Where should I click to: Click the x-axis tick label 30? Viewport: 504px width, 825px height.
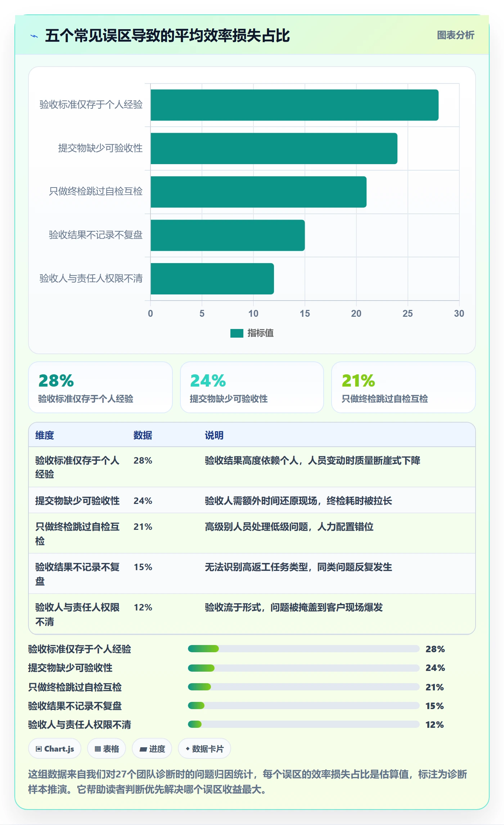click(459, 314)
